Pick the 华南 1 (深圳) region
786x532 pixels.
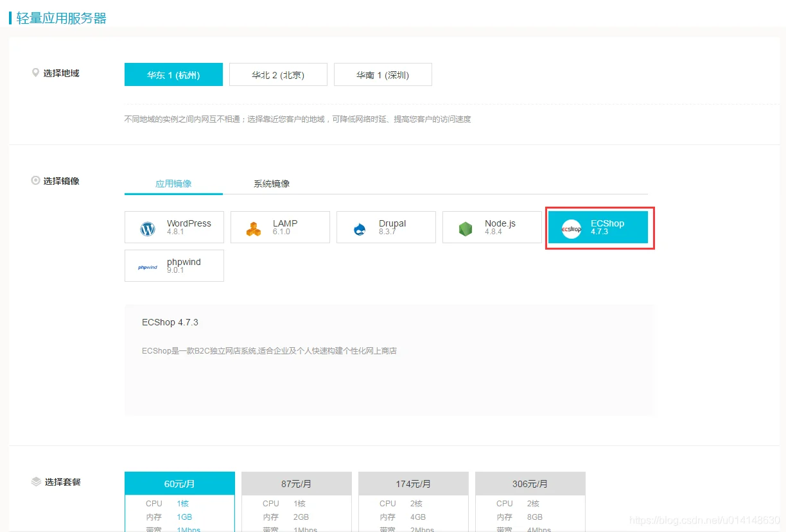coord(383,74)
